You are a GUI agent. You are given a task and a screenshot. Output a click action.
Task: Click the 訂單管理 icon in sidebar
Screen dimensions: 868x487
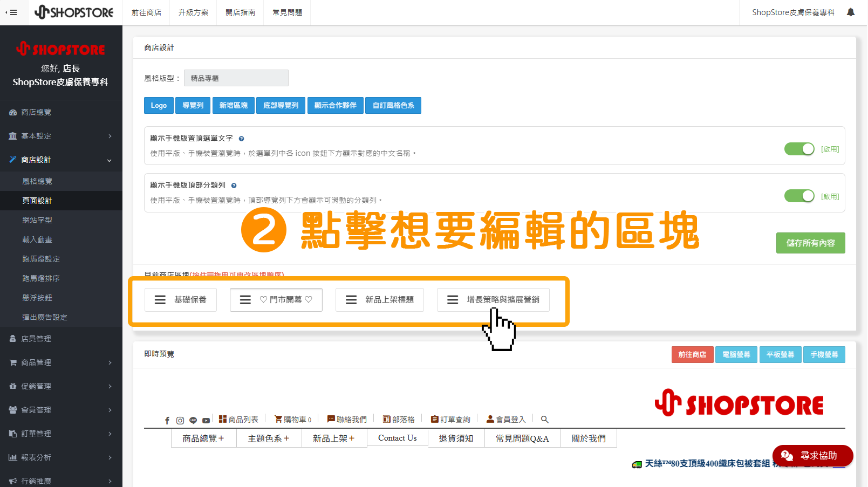(13, 434)
